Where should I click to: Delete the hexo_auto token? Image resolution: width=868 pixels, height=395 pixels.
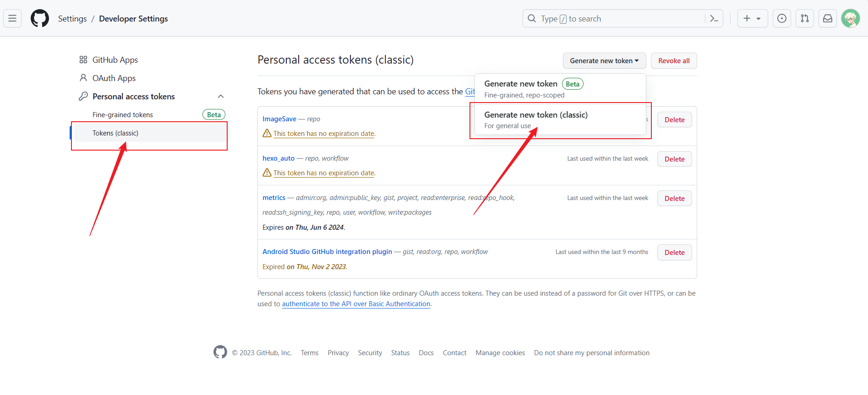click(674, 159)
